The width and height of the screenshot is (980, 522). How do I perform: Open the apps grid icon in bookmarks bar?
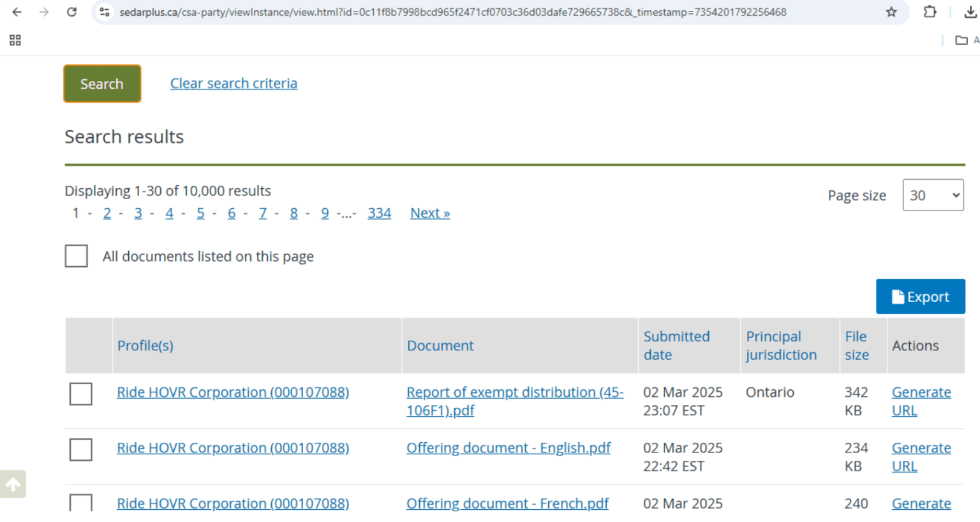(15, 40)
